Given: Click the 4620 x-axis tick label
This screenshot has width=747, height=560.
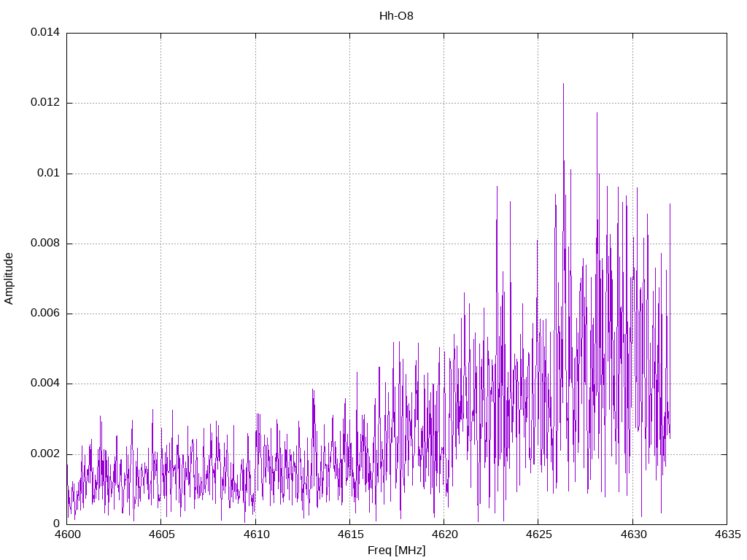Looking at the screenshot, I should tap(444, 534).
